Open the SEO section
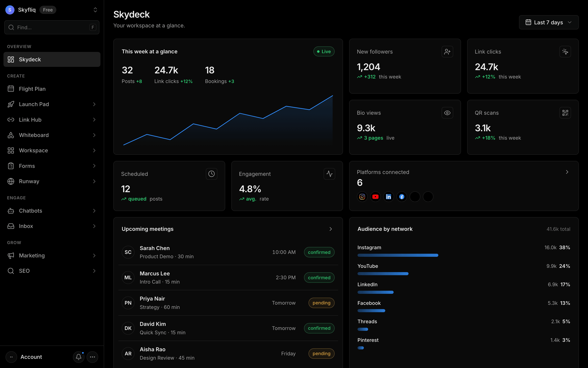588x368 pixels. (52, 271)
